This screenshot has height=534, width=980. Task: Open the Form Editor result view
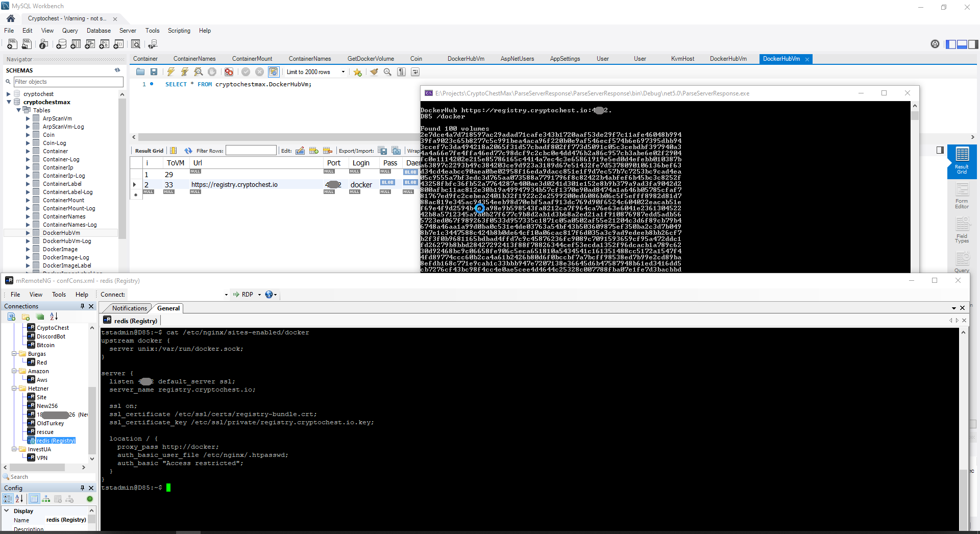962,197
